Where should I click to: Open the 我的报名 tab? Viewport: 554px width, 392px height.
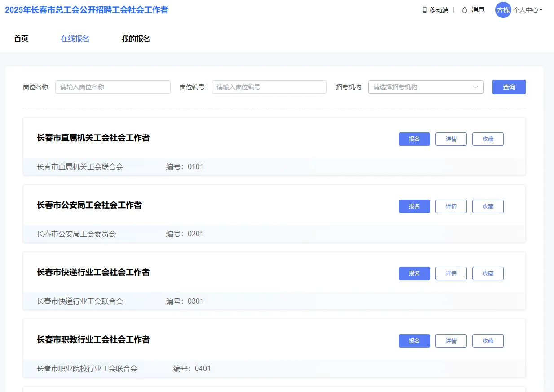[136, 39]
